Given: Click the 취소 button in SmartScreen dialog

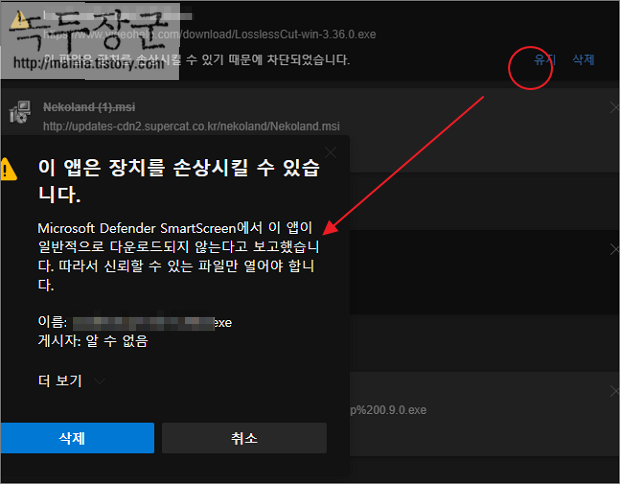Looking at the screenshot, I should 244,438.
